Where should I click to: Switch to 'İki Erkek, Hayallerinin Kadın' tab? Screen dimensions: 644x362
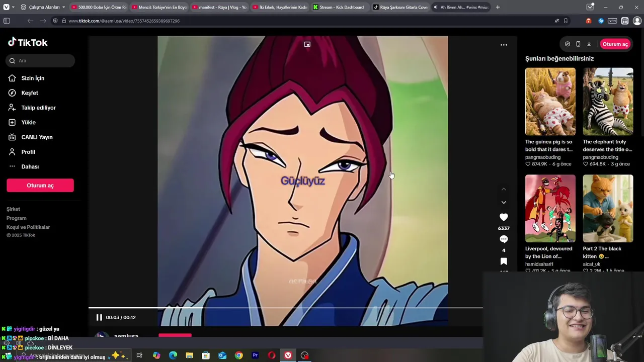(x=280, y=7)
